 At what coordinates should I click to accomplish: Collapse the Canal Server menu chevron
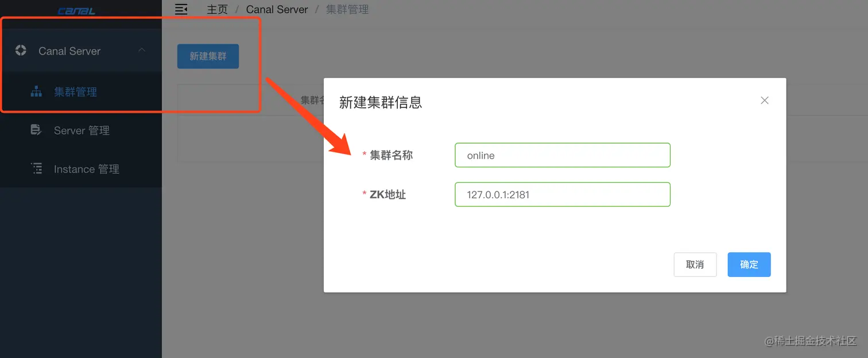[x=142, y=51]
